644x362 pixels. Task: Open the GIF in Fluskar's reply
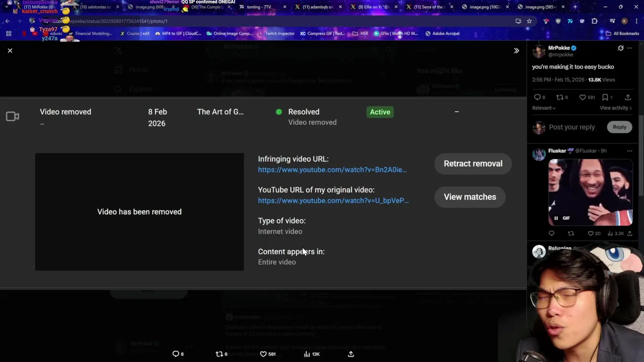pyautogui.click(x=591, y=192)
